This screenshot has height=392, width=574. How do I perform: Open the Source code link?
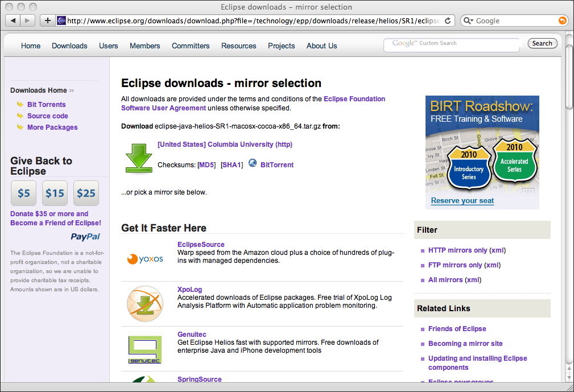click(x=48, y=115)
